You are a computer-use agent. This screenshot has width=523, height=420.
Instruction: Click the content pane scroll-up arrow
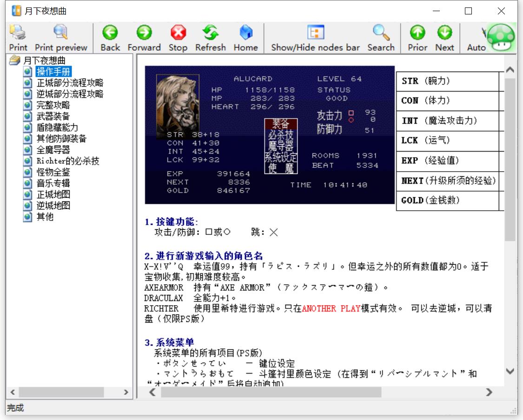coord(510,70)
